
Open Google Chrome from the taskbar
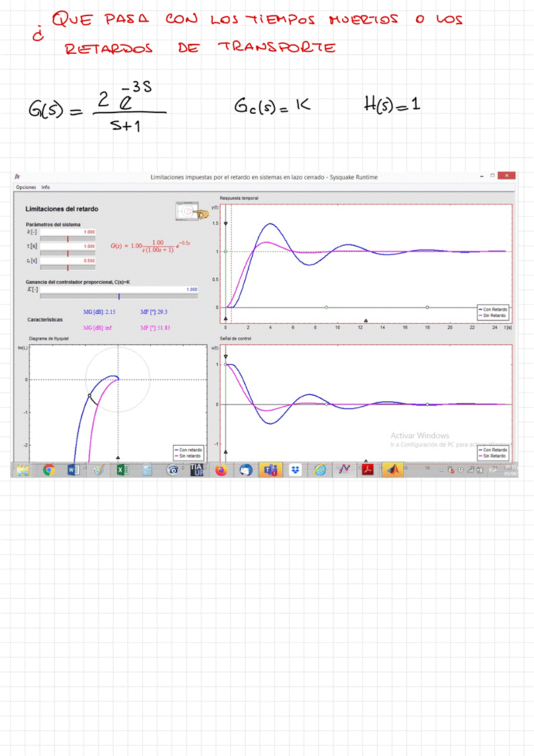(48, 470)
